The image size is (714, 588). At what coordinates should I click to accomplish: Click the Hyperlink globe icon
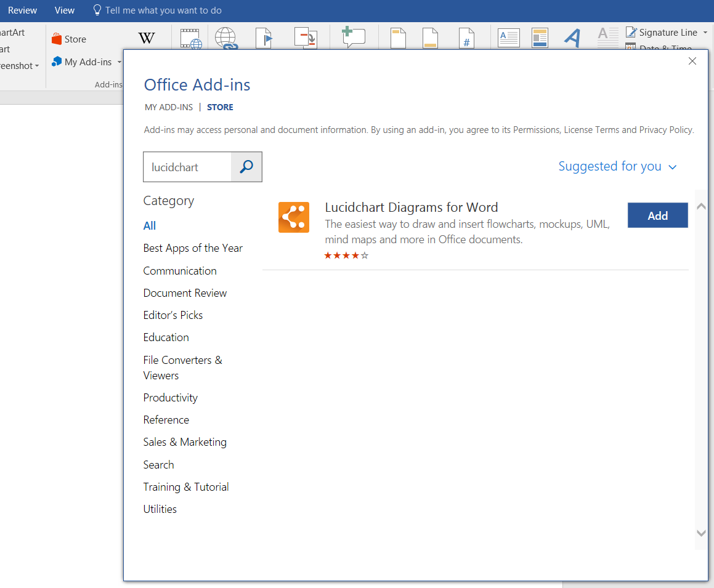226,38
